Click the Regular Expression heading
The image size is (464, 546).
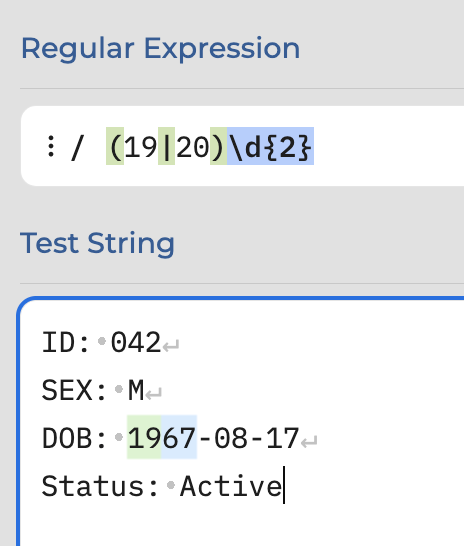point(160,48)
